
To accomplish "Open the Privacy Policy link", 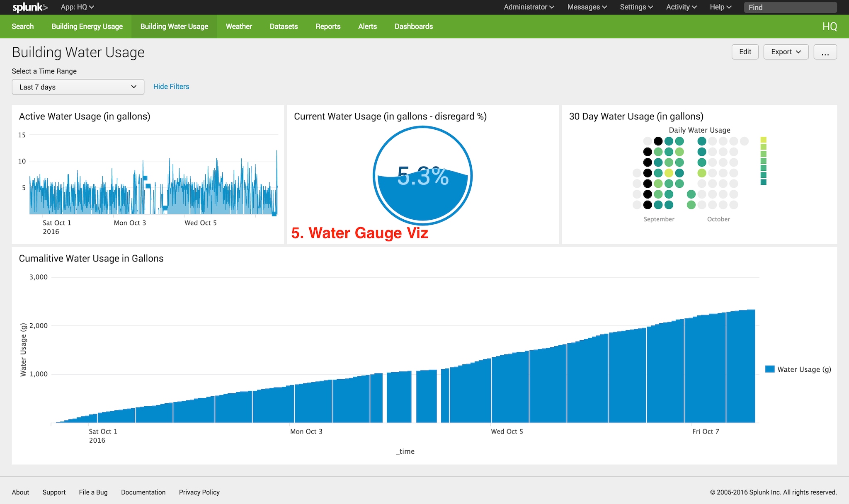I will coord(199,492).
